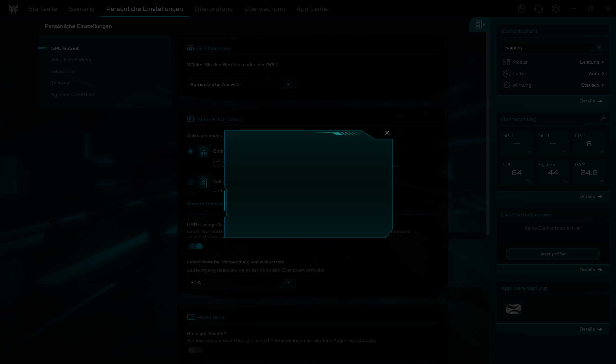Select Bildschirm in sidebar
This screenshot has height=364, width=616.
click(63, 71)
